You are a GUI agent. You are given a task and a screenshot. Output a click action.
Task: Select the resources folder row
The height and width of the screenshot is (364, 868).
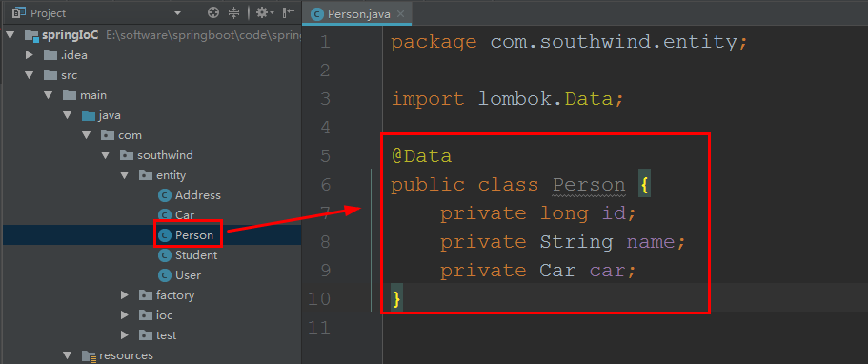151,355
